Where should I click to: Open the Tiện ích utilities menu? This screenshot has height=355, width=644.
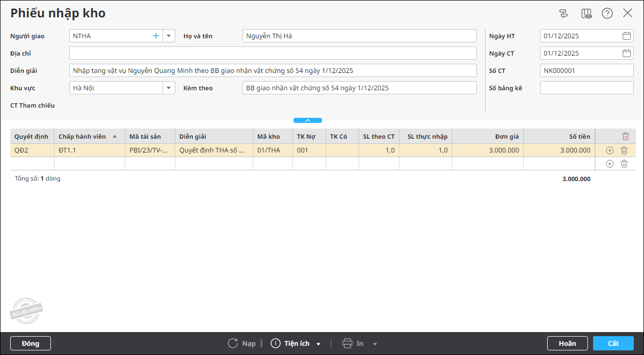click(296, 343)
